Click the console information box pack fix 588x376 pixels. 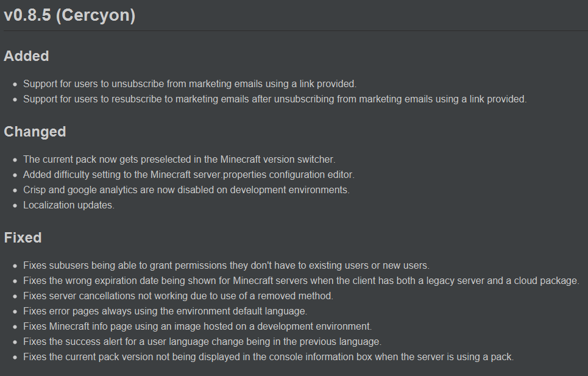268,356
